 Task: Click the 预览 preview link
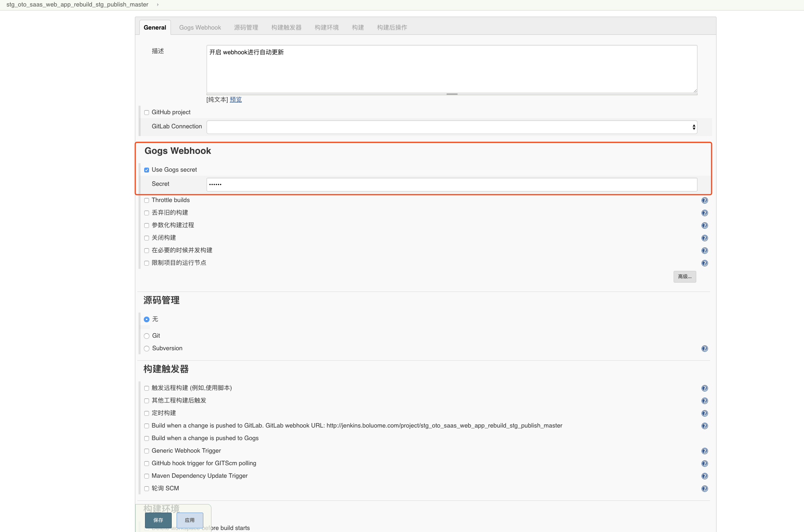(x=235, y=99)
